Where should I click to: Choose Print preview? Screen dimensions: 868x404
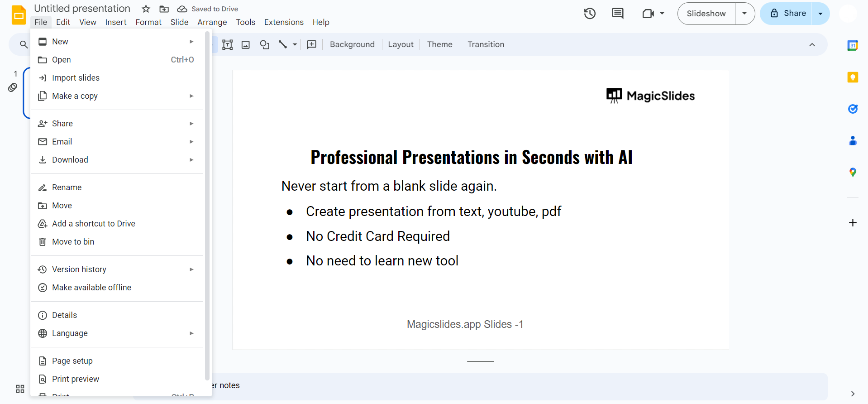[117, 379]
